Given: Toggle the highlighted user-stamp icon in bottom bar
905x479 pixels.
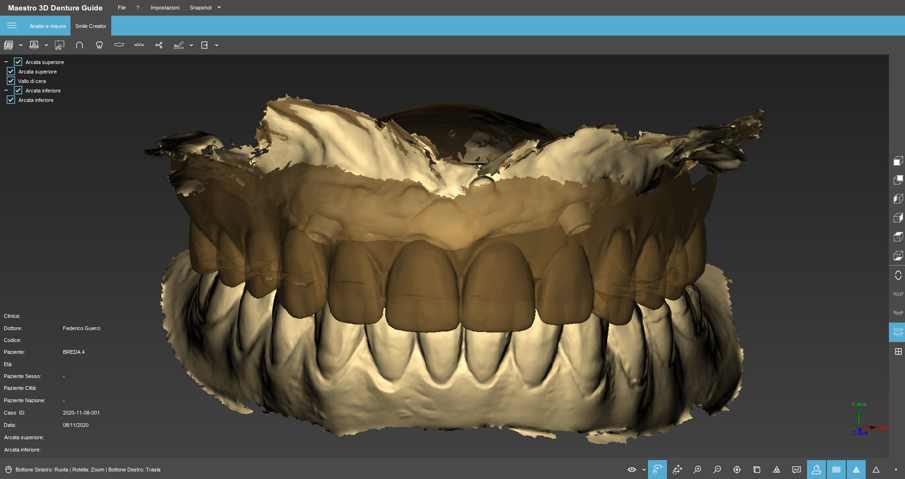Looking at the screenshot, I should (x=816, y=470).
